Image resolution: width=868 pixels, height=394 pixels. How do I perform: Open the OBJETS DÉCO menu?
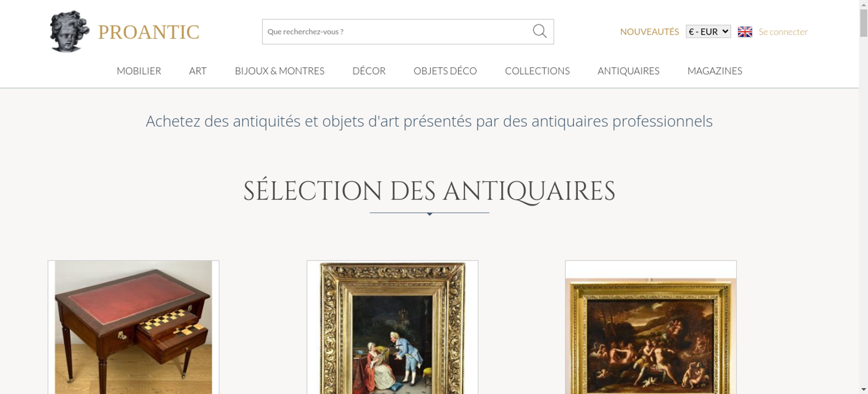(445, 71)
